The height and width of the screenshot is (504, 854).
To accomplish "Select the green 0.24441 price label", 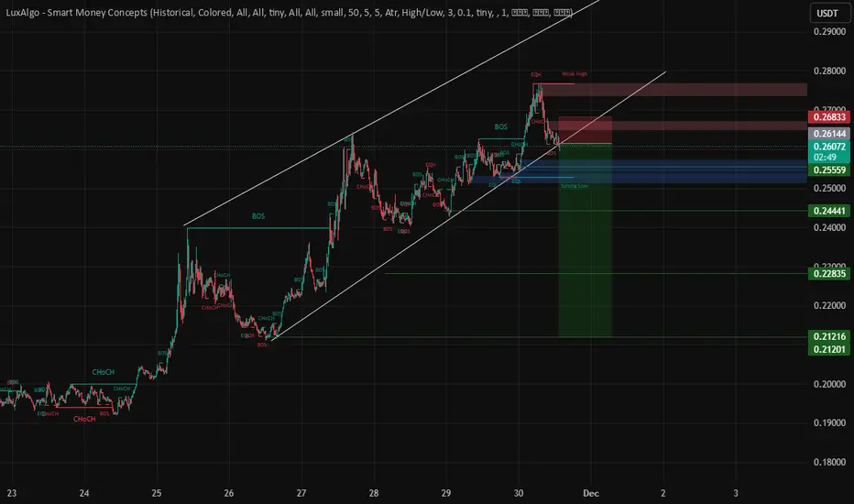I will (829, 211).
